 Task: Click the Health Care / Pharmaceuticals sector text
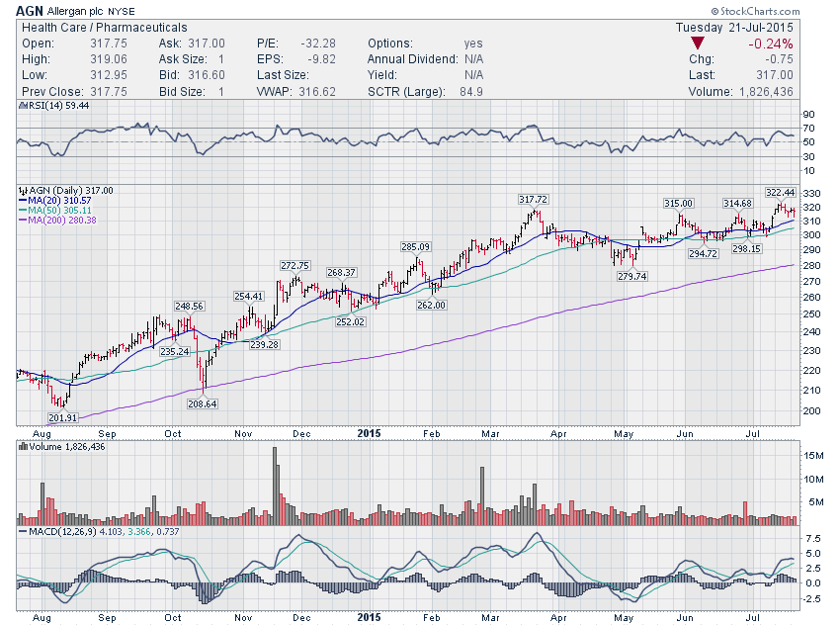105,28
